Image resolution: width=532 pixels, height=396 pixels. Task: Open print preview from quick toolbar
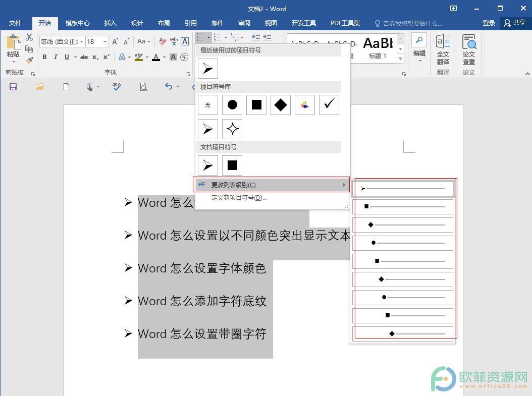(143, 87)
